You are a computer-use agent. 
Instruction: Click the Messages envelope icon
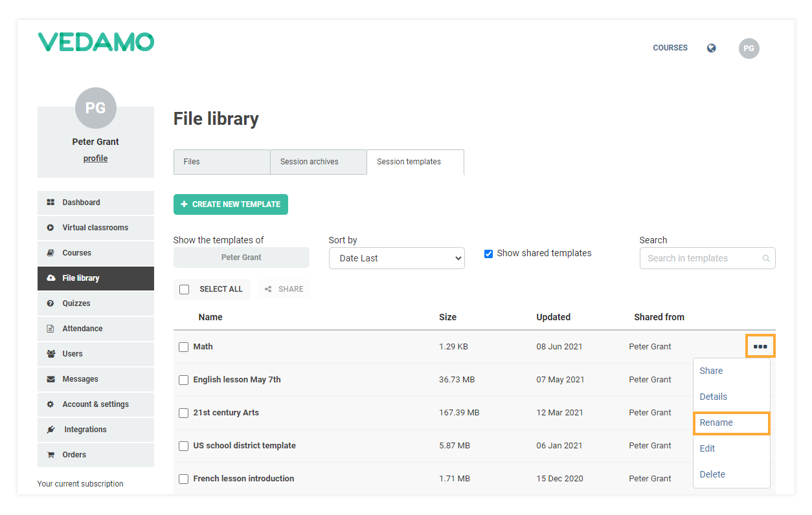click(51, 379)
